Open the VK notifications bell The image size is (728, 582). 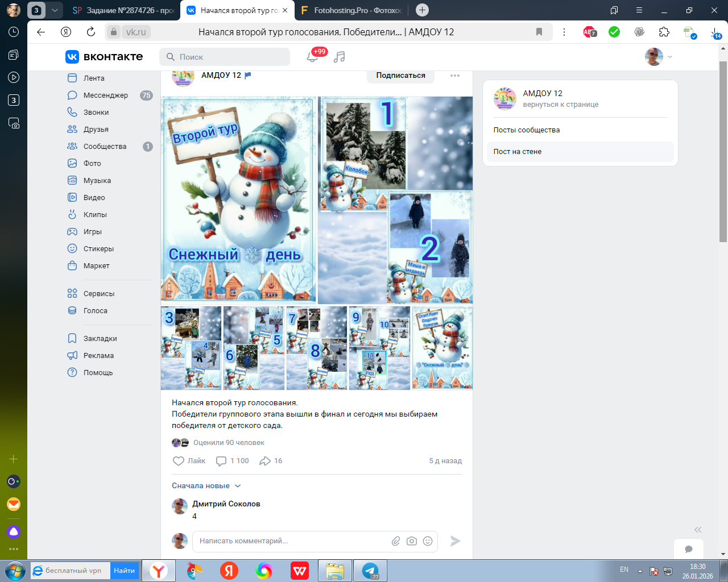point(312,57)
